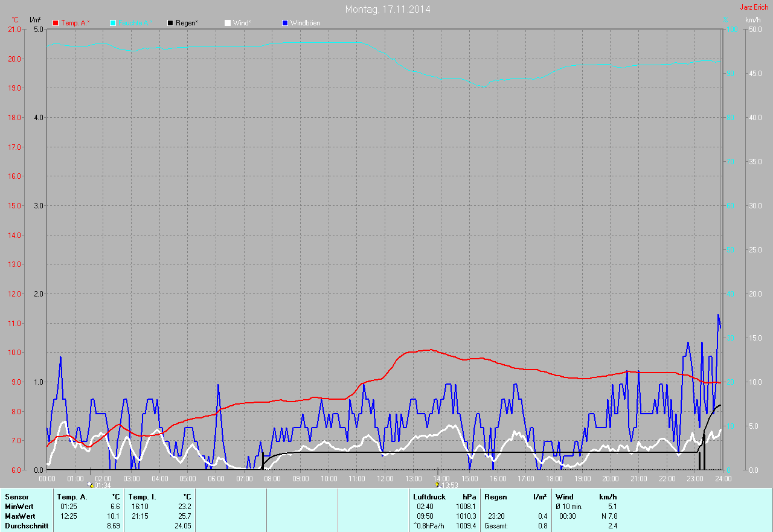Click the Durchschnitt row label
The height and width of the screenshot is (532, 773).
tap(25, 526)
